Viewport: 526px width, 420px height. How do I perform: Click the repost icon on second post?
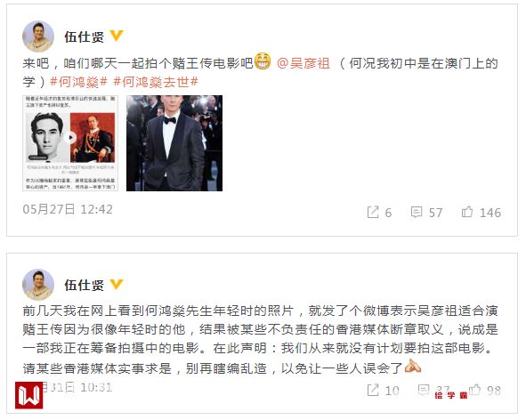(373, 390)
